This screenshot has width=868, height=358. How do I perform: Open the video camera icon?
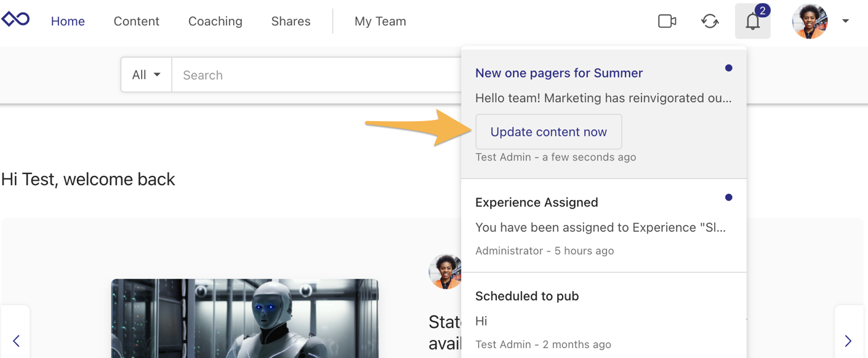(x=667, y=21)
